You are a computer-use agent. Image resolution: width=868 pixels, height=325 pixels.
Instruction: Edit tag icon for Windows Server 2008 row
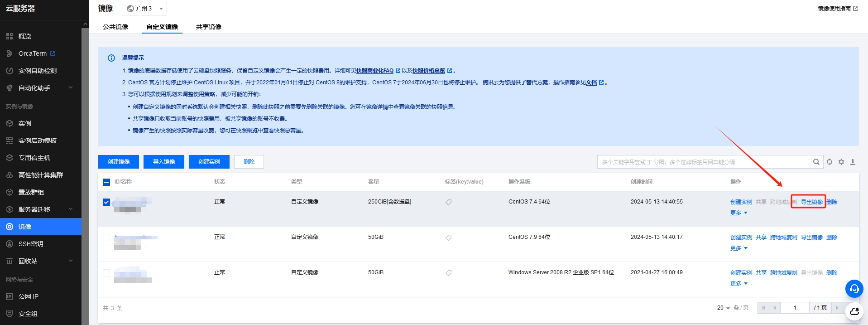(x=448, y=273)
